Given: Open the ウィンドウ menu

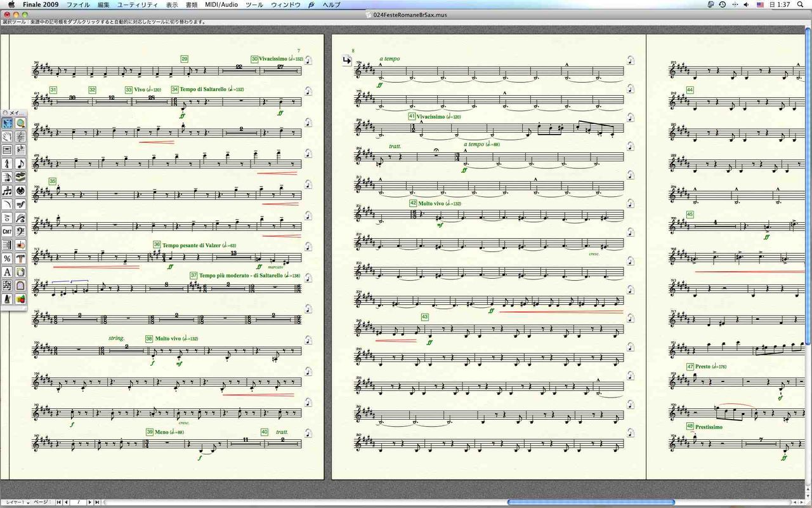Looking at the screenshot, I should (285, 4).
